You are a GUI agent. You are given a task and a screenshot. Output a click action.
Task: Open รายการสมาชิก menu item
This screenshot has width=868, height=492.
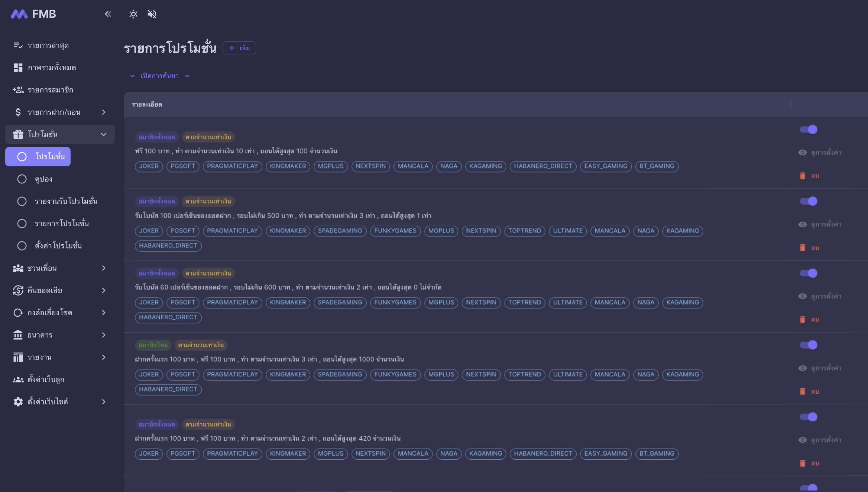click(x=50, y=89)
